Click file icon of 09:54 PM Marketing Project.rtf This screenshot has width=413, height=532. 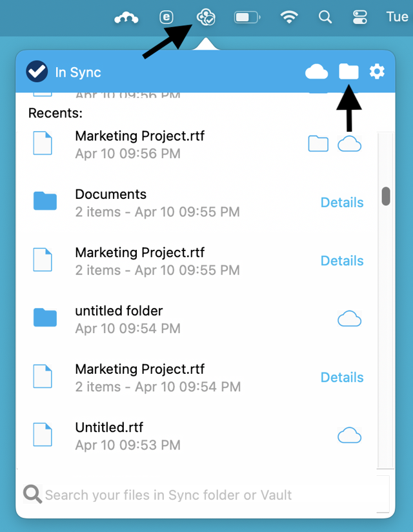tap(43, 376)
